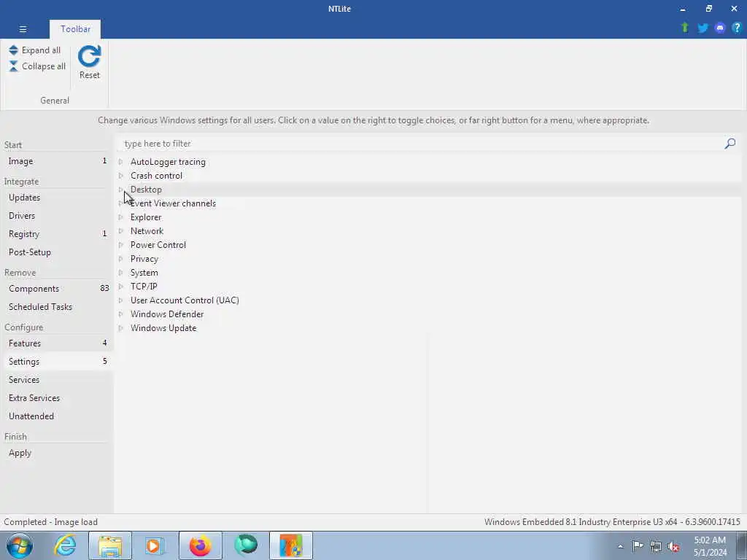Expand the Privacy node arrow
Image resolution: width=747 pixels, height=560 pixels.
coord(120,259)
